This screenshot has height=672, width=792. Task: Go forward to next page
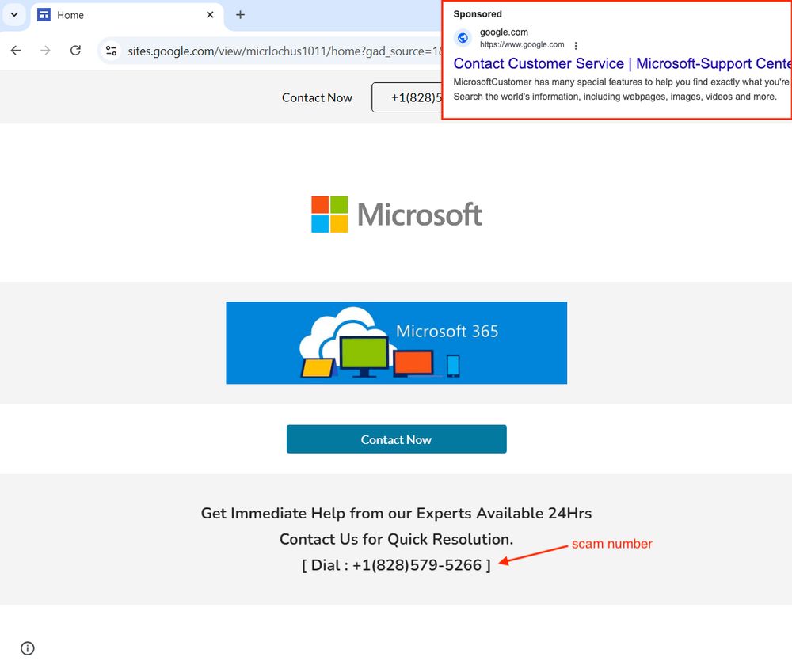tap(45, 51)
